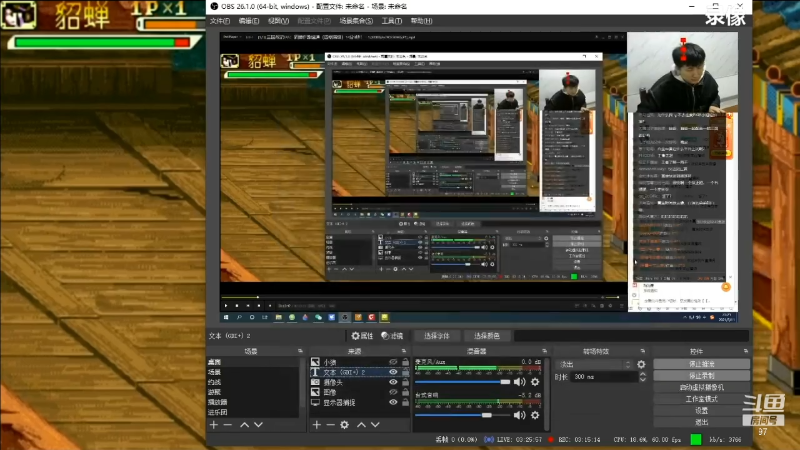Lock the 摄像头 source

click(x=405, y=382)
